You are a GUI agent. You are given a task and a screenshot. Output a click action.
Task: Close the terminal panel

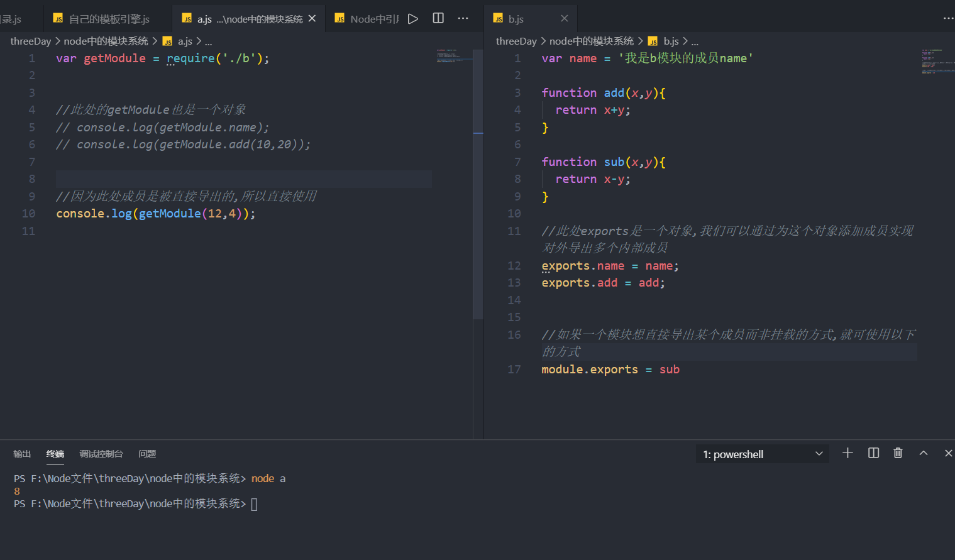pos(948,453)
